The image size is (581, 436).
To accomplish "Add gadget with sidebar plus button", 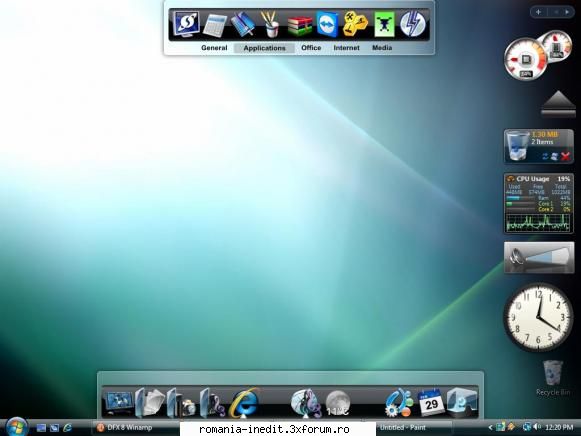I will coord(539,12).
